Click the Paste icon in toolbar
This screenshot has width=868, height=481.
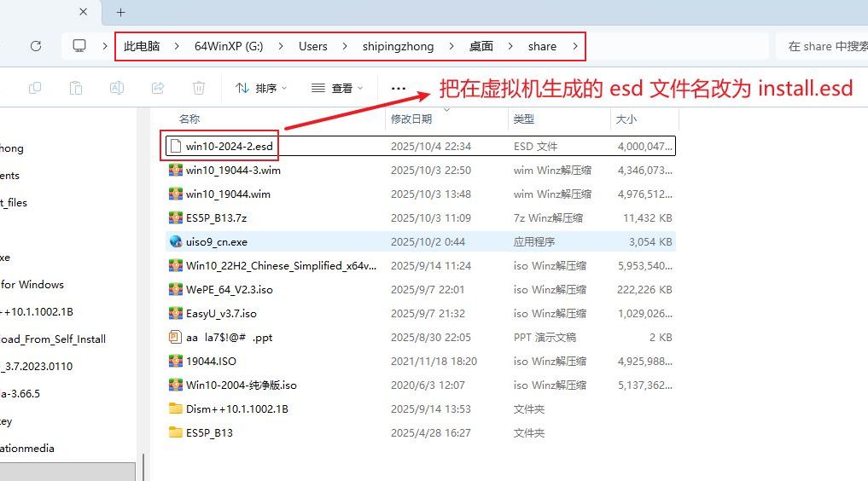(76, 88)
